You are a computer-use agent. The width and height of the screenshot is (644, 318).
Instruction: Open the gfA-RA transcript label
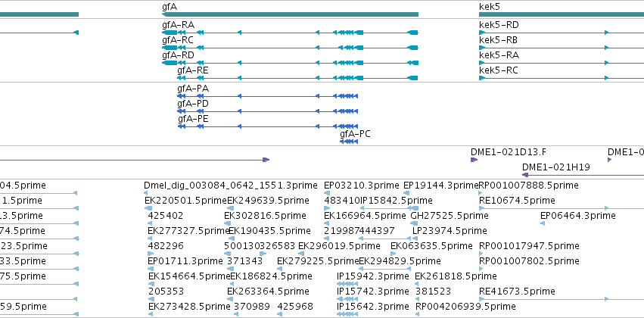coord(179,25)
